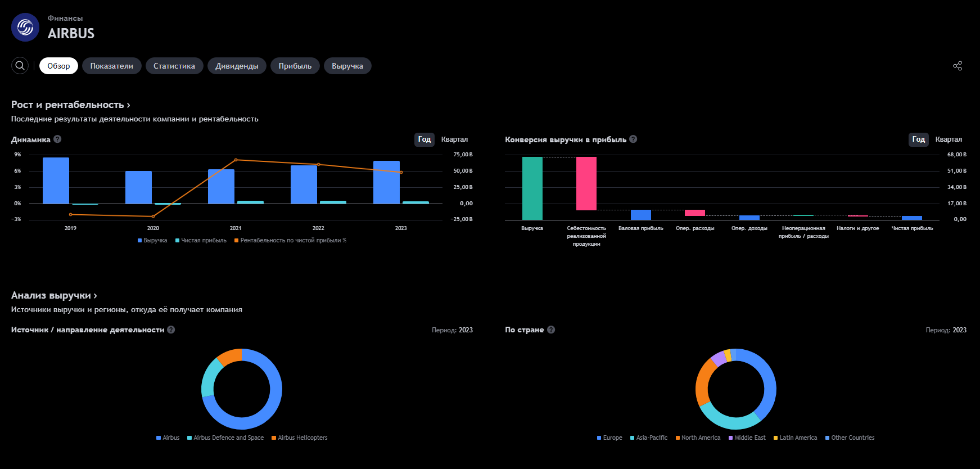The height and width of the screenshot is (469, 980).
Task: Switch Динамика chart to Квартал
Action: click(454, 139)
